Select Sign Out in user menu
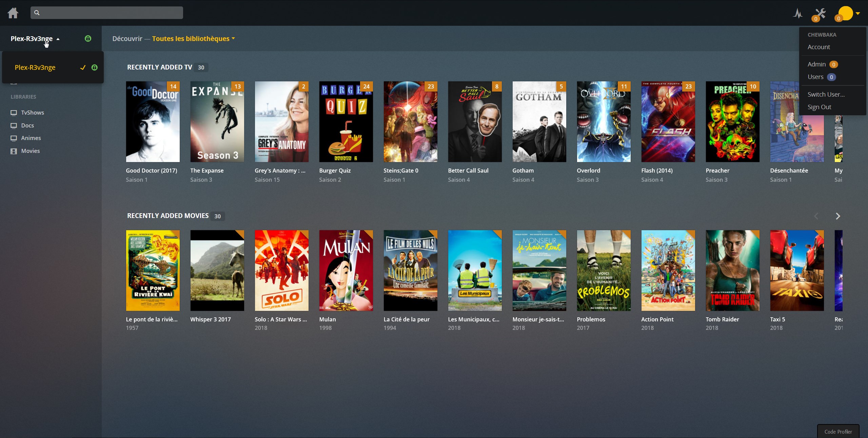The height and width of the screenshot is (438, 868). coord(819,107)
